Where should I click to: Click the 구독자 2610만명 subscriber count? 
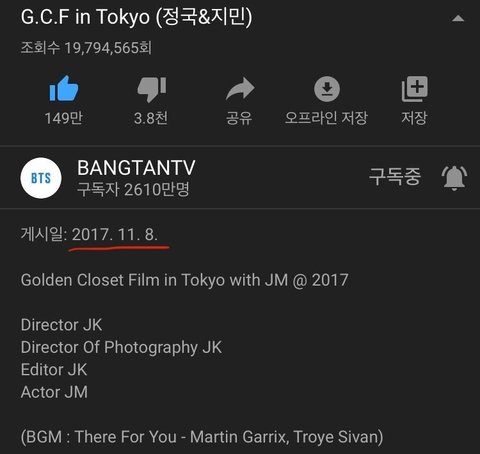(x=133, y=189)
